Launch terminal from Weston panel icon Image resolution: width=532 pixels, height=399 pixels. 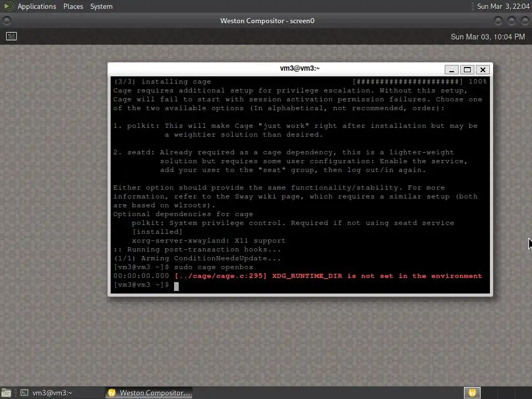[11, 36]
